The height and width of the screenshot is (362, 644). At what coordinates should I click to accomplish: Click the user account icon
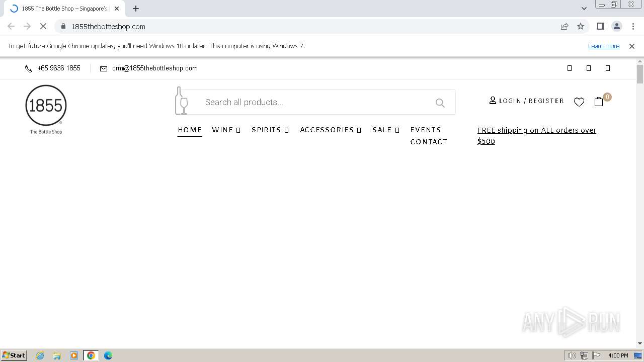(x=493, y=101)
